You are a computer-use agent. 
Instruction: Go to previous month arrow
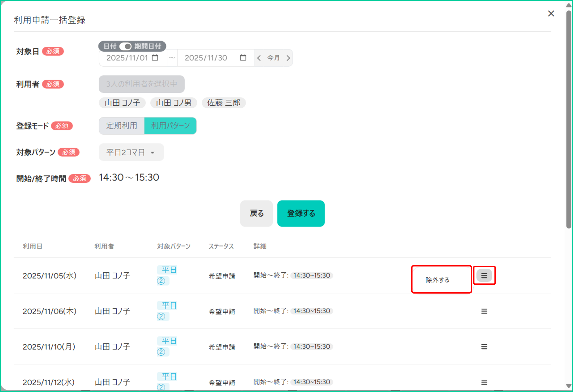click(259, 58)
